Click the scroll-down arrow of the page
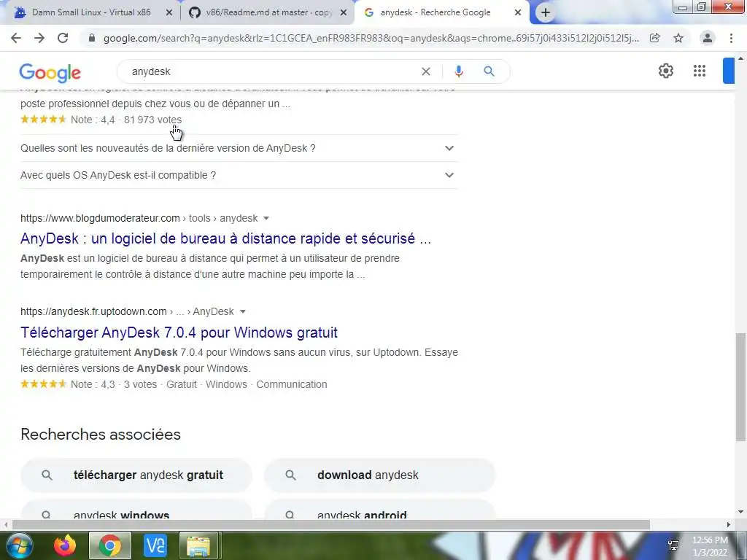This screenshot has width=747, height=560. [740, 513]
